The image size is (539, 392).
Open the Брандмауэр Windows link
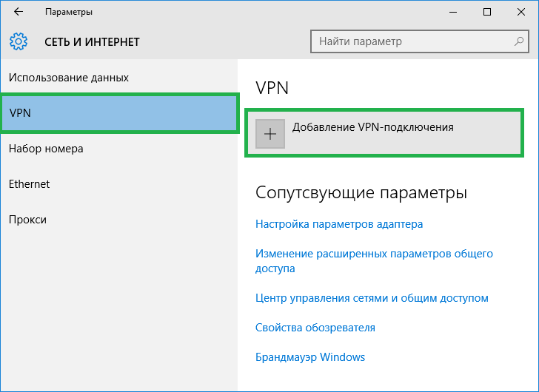tap(310, 357)
